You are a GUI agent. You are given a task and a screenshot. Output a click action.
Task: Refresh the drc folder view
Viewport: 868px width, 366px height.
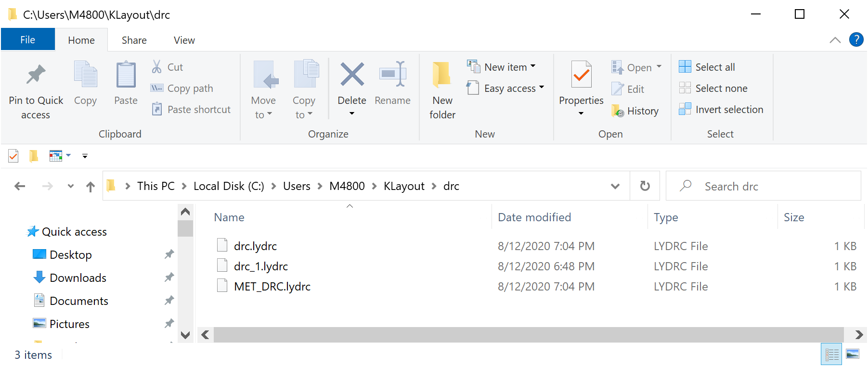pyautogui.click(x=645, y=186)
